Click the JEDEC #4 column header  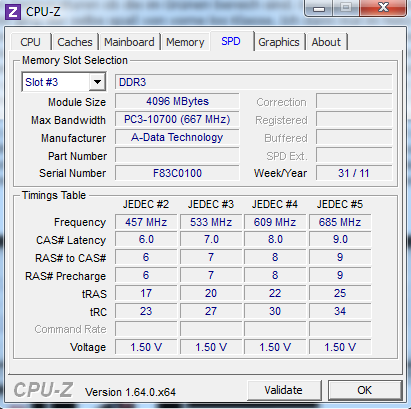click(275, 204)
